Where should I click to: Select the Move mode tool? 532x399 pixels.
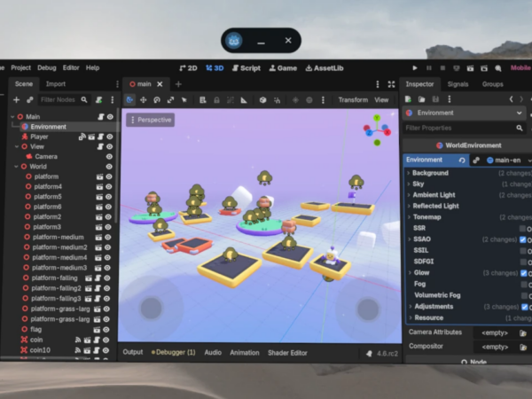[143, 100]
